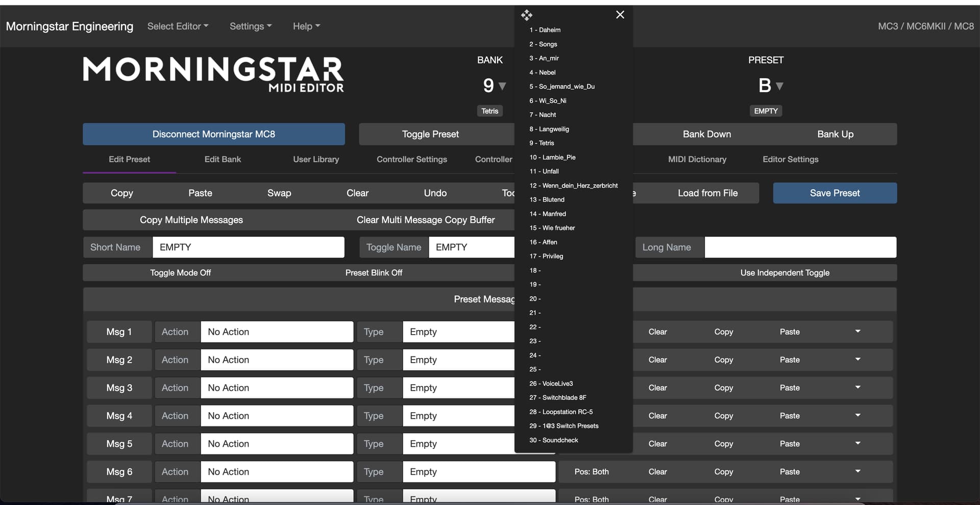The height and width of the screenshot is (505, 980).
Task: Clear message Msg 1
Action: [658, 332]
